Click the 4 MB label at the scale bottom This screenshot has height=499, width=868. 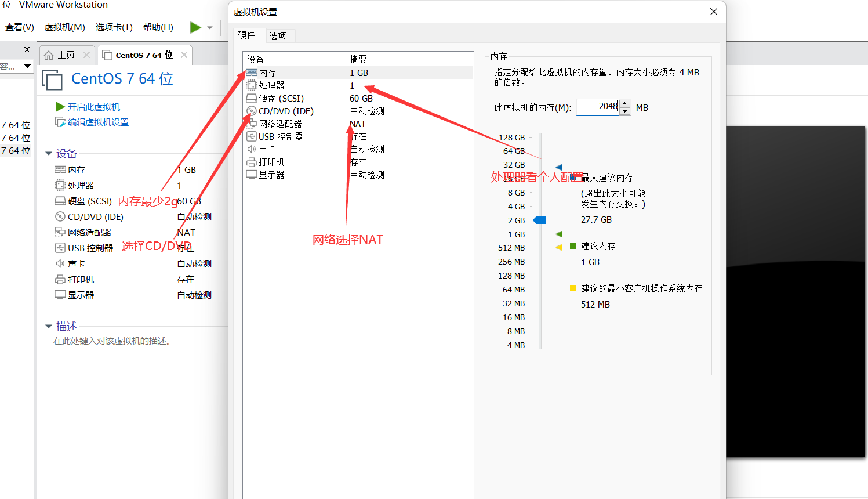click(x=516, y=345)
